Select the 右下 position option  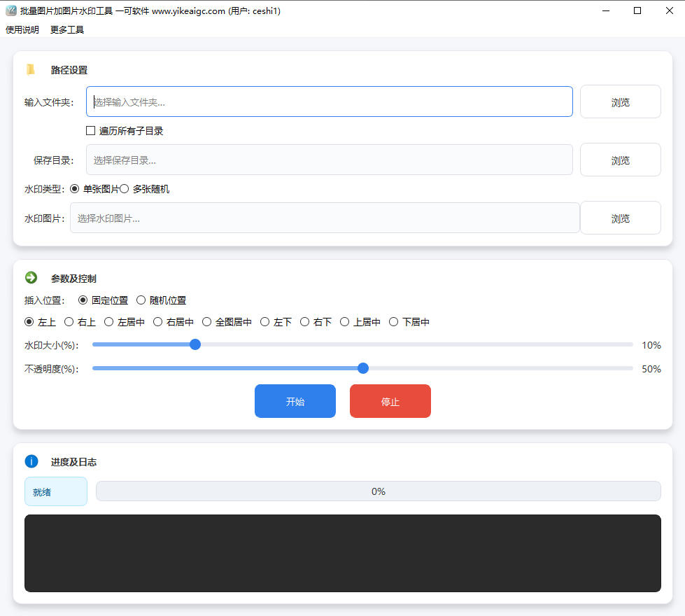click(304, 322)
